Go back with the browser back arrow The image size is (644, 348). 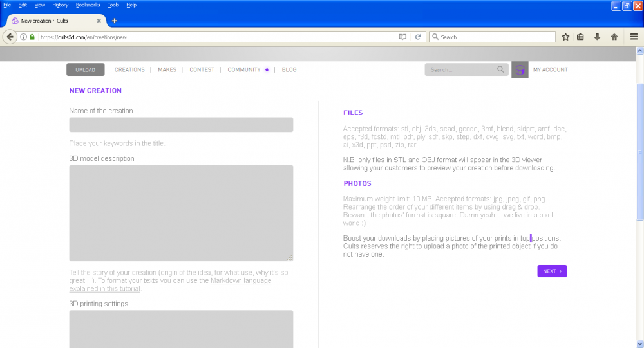pos(10,37)
